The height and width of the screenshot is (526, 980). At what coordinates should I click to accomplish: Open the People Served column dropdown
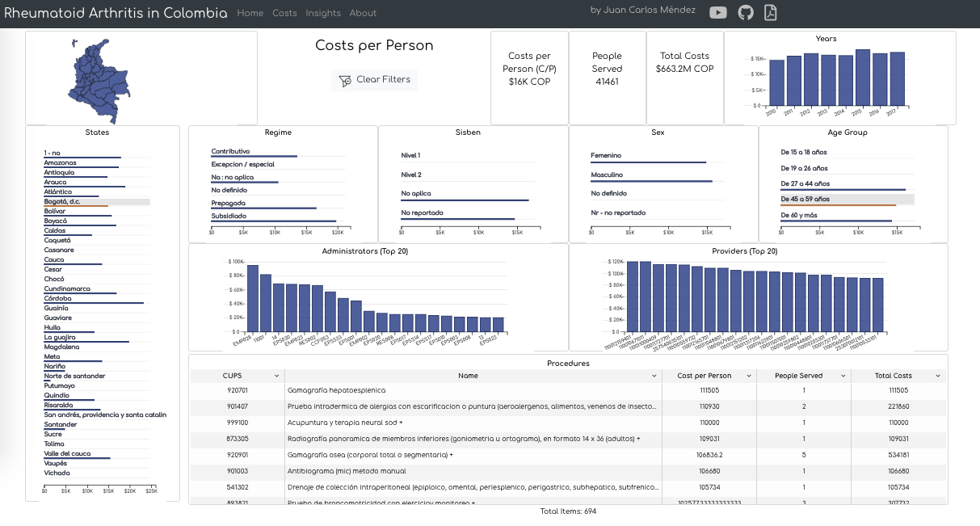coord(843,376)
